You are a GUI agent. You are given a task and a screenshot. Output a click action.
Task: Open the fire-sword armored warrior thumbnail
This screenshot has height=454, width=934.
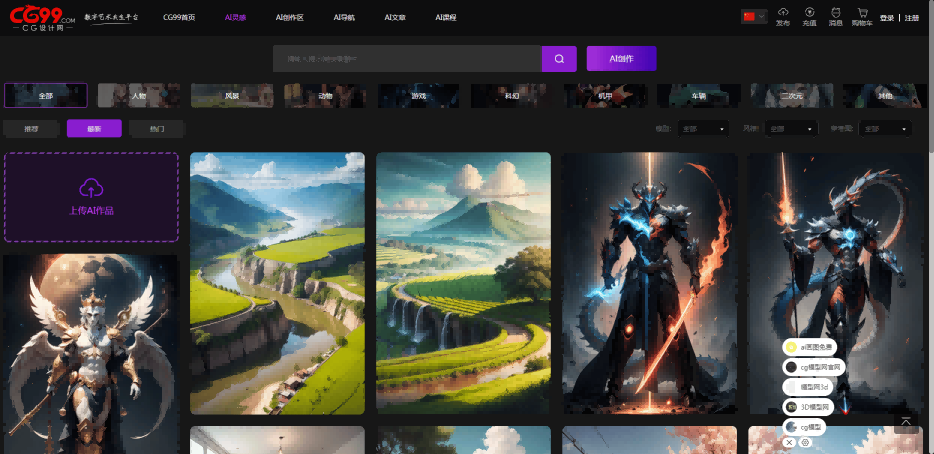(x=649, y=283)
